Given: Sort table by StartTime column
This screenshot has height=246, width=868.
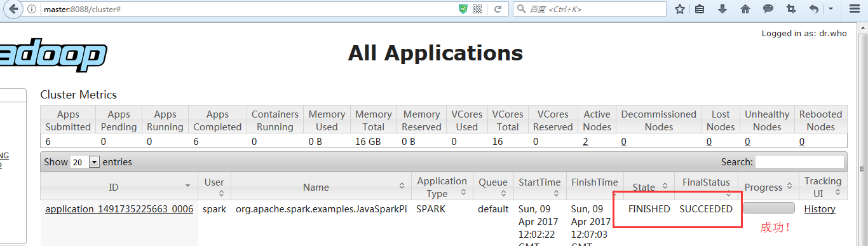Looking at the screenshot, I should (539, 187).
